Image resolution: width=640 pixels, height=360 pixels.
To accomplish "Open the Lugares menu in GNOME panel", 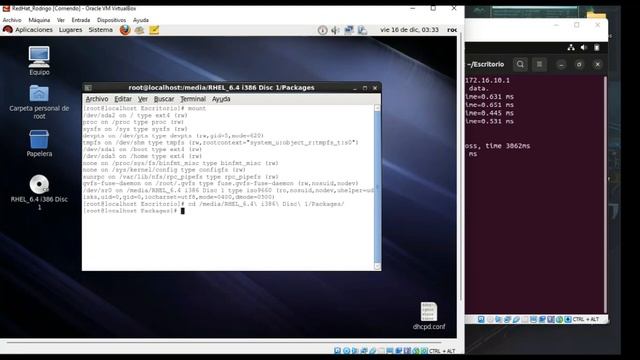I will coord(70,30).
